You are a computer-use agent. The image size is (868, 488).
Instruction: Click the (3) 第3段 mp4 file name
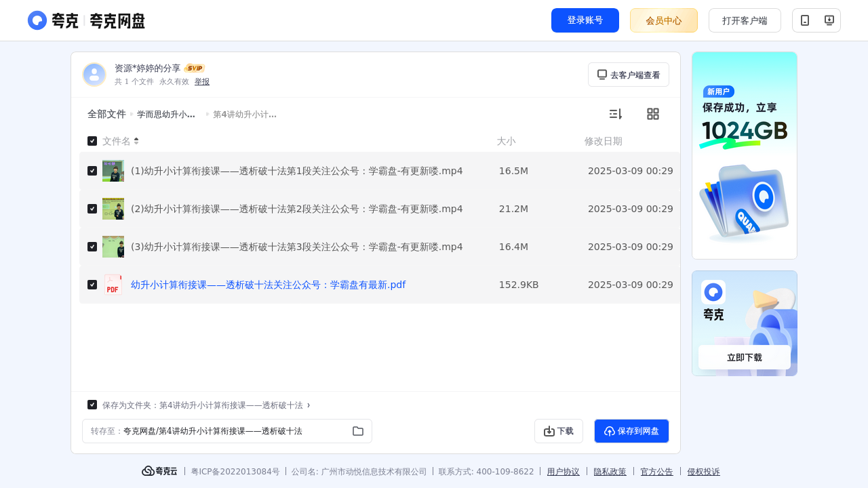297,247
